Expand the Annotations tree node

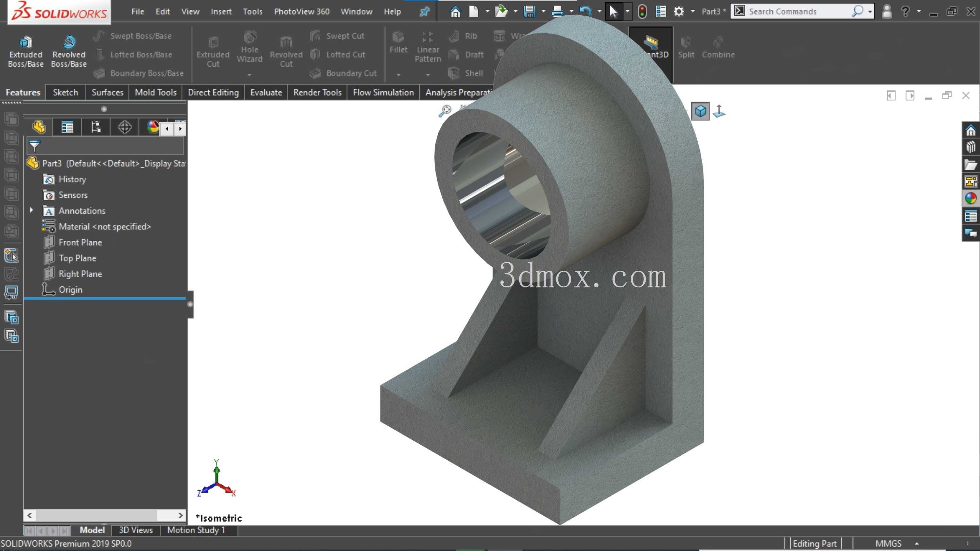coord(32,210)
